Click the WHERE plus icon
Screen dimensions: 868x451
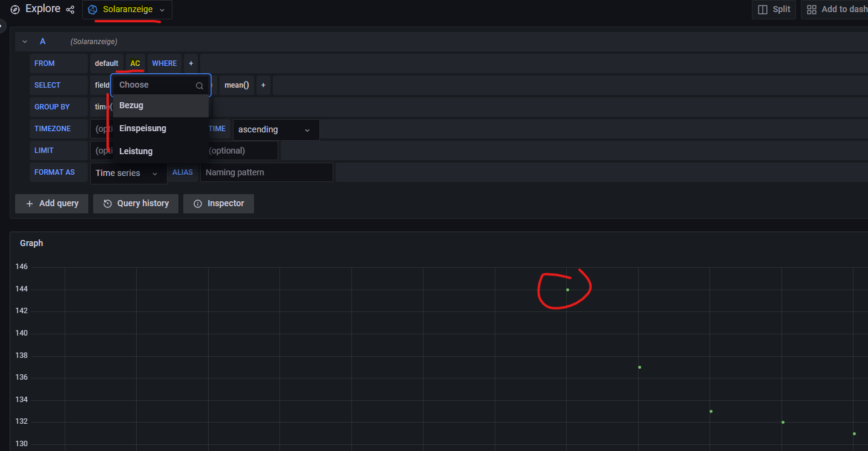pos(191,63)
